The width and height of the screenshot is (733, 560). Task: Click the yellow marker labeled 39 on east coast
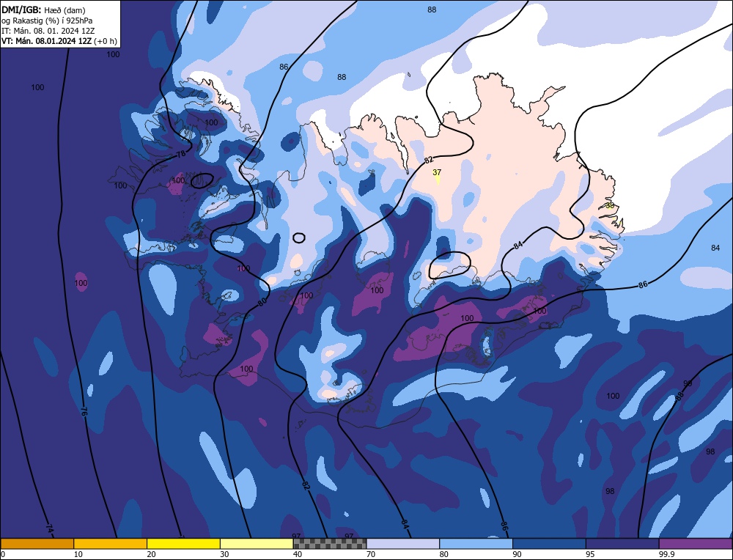[x=610, y=206]
